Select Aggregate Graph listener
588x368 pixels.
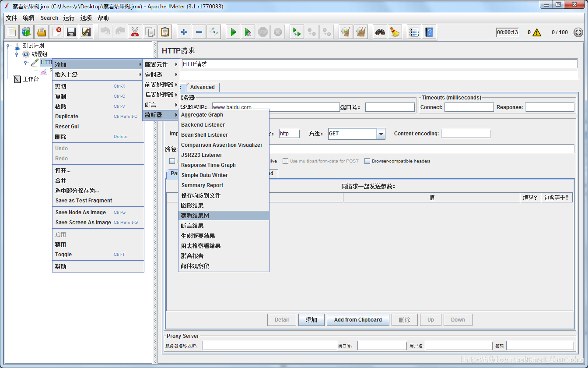(x=224, y=115)
